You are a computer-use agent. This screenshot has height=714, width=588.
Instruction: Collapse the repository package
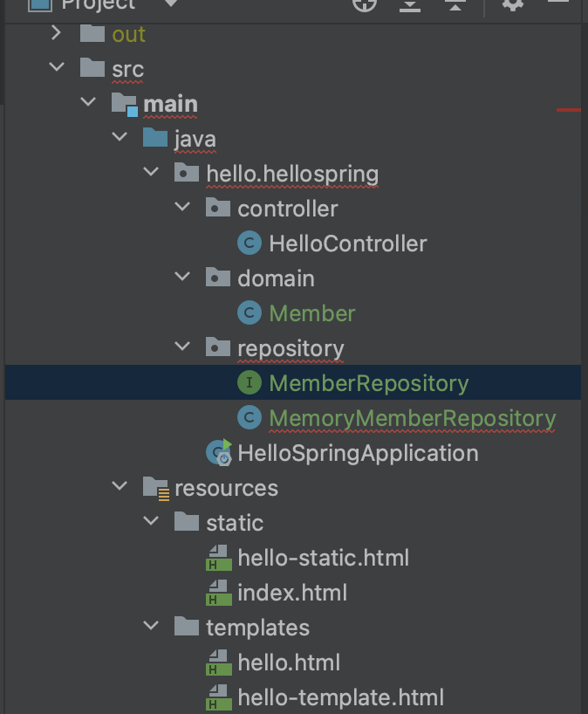[x=182, y=347]
